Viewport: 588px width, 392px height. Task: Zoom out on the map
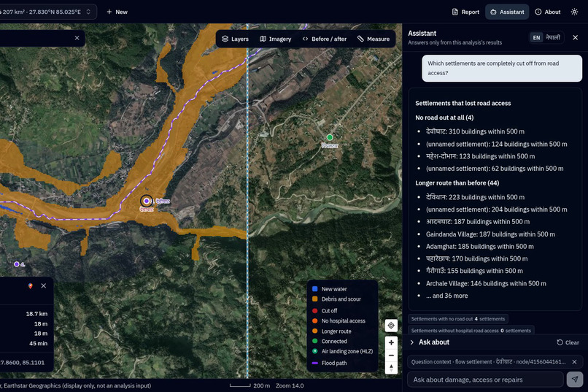[391, 356]
